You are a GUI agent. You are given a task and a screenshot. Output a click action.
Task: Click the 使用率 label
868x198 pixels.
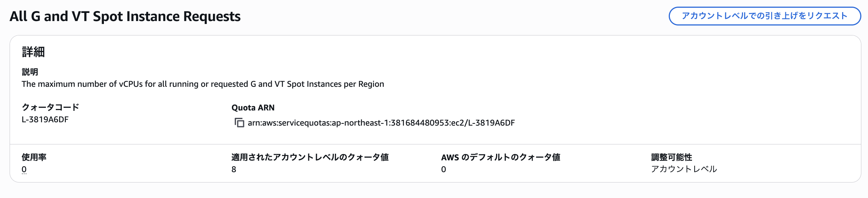coord(34,157)
